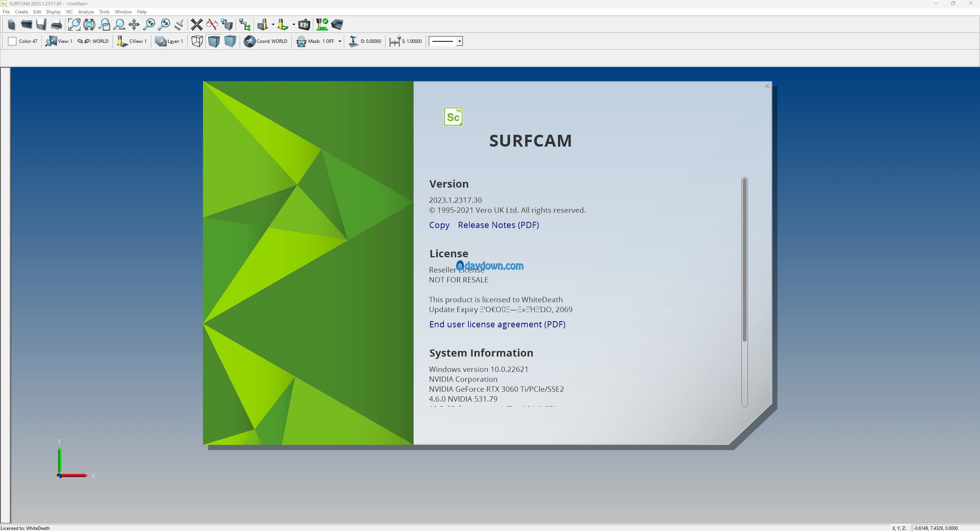Enable plain shaded cube display mode
The width and height of the screenshot is (980, 531).
click(x=230, y=41)
